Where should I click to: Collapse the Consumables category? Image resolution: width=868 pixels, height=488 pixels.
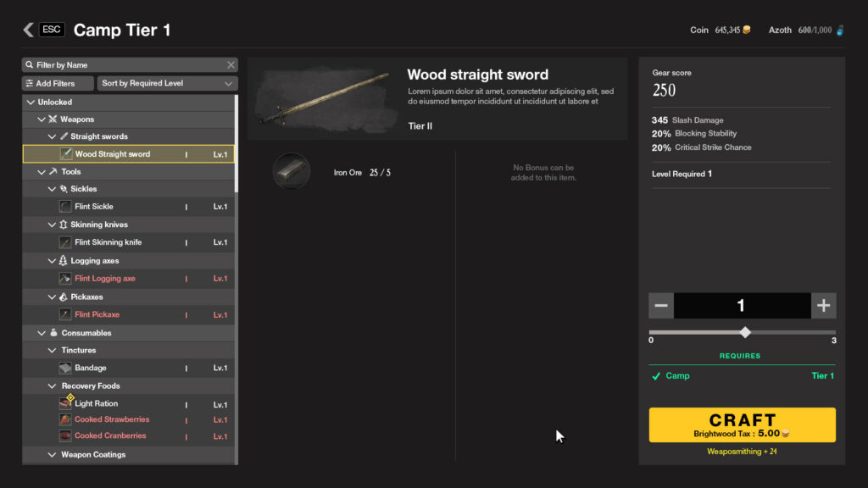[x=42, y=333]
